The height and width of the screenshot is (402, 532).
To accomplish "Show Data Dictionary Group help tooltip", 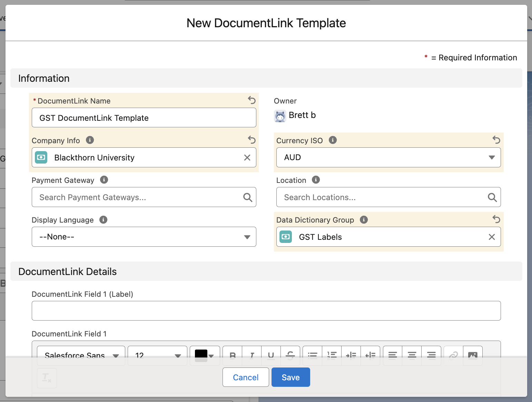I will point(364,220).
